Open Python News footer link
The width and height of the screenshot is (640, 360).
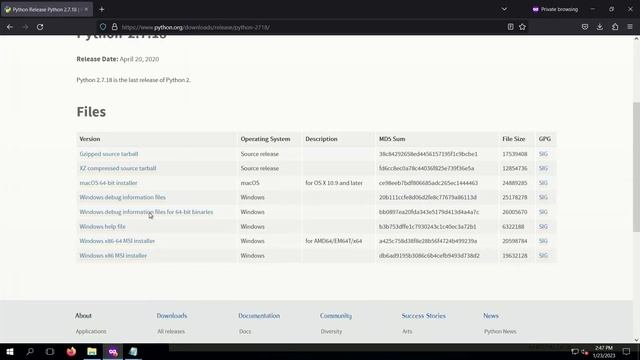tap(500, 331)
